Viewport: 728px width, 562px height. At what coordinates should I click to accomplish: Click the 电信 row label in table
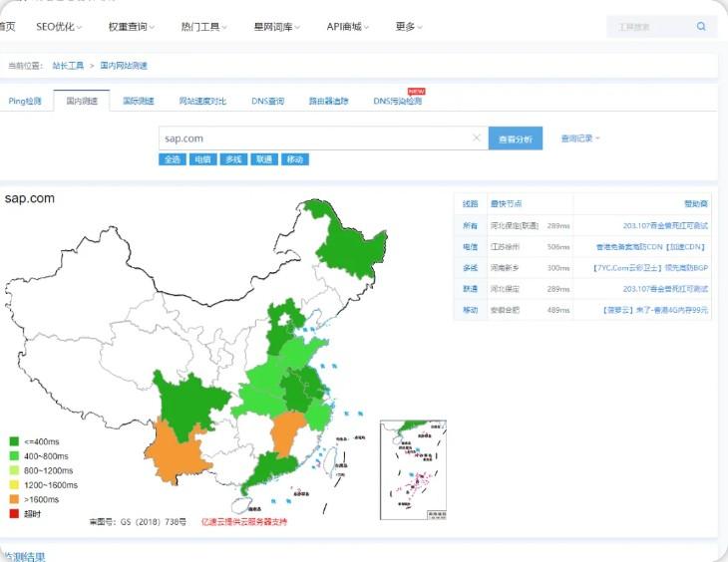coord(470,247)
